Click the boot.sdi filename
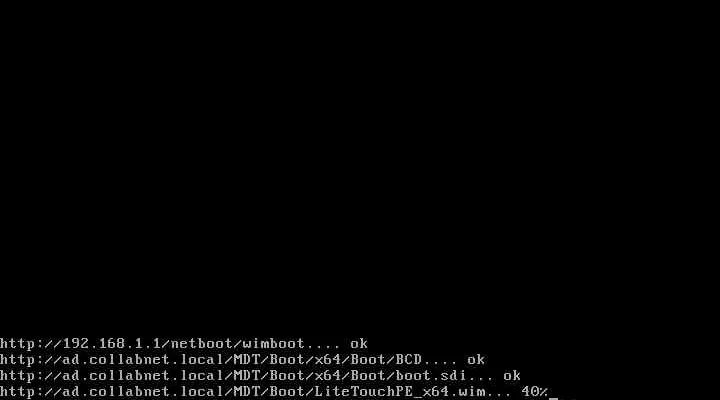The width and height of the screenshot is (720, 400). [x=431, y=376]
